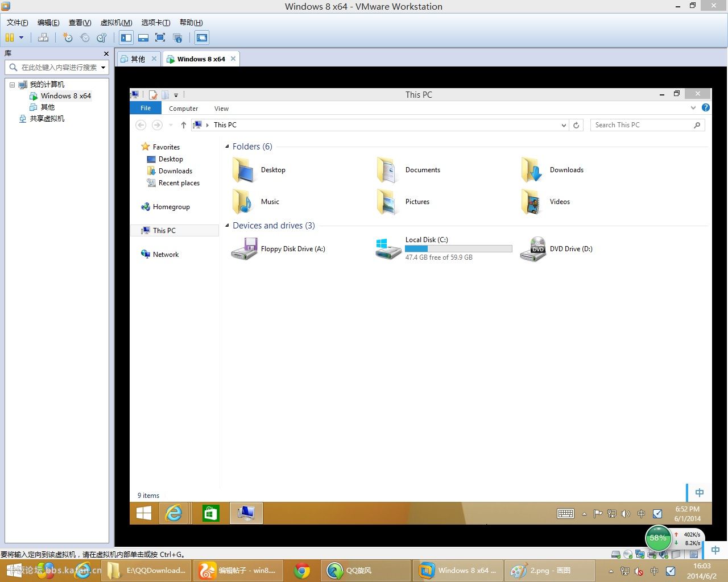Click the Explorer back arrow button
The width and height of the screenshot is (728, 582).
(x=141, y=125)
